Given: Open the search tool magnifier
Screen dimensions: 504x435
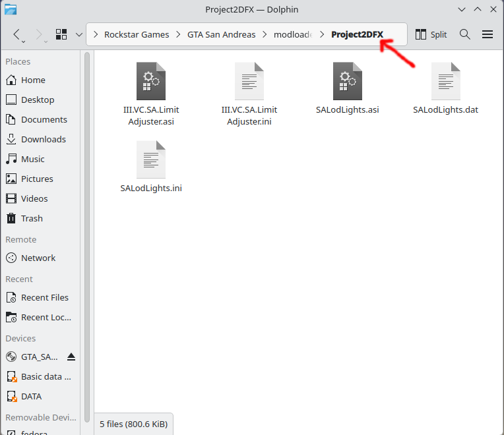Looking at the screenshot, I should tap(465, 34).
